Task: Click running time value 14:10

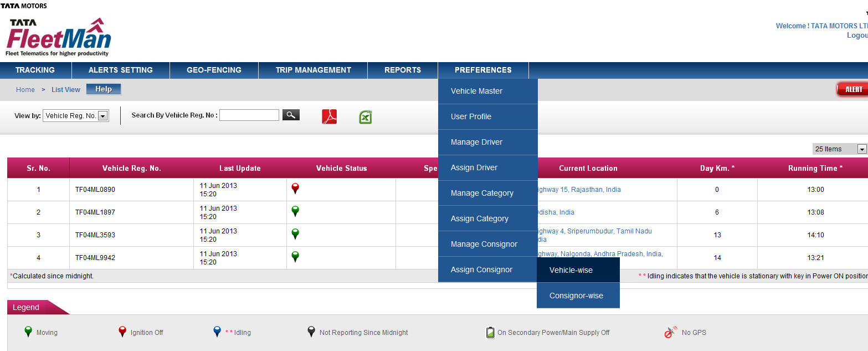Action: [816, 235]
